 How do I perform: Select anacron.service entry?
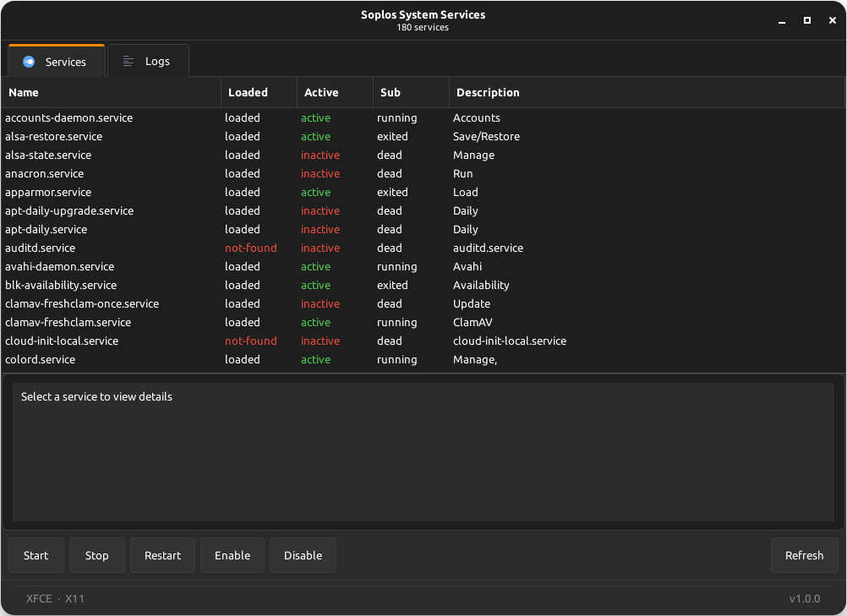pyautogui.click(x=423, y=173)
